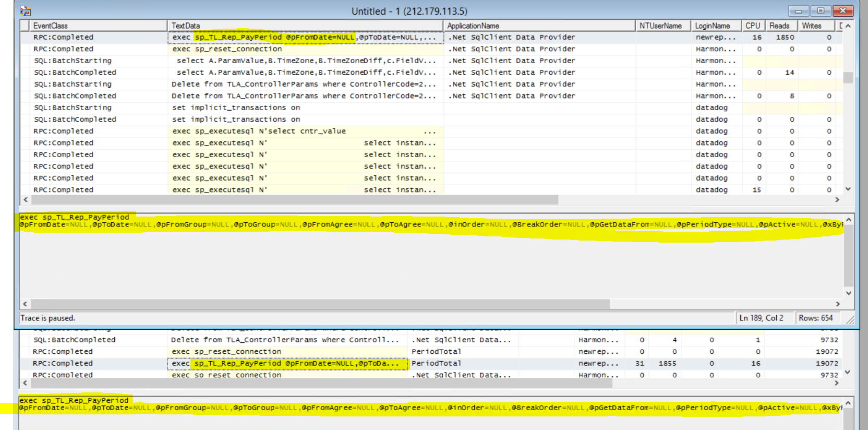
Task: Restore down the Untitled - 1 trace window
Action: pyautogui.click(x=821, y=11)
